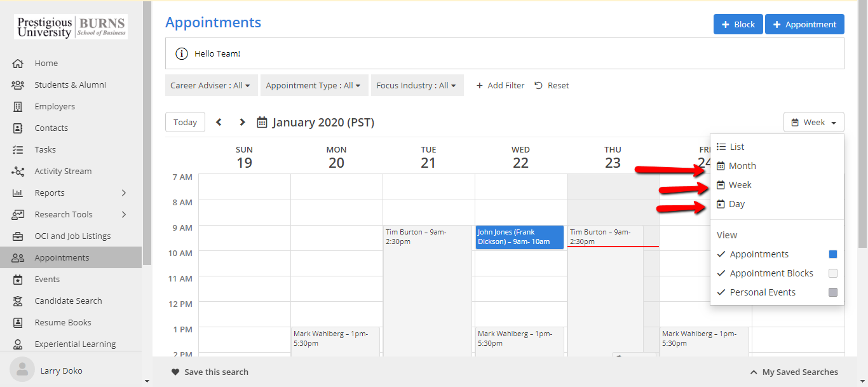Go to the previous week arrow
The height and width of the screenshot is (387, 868).
pyautogui.click(x=219, y=122)
